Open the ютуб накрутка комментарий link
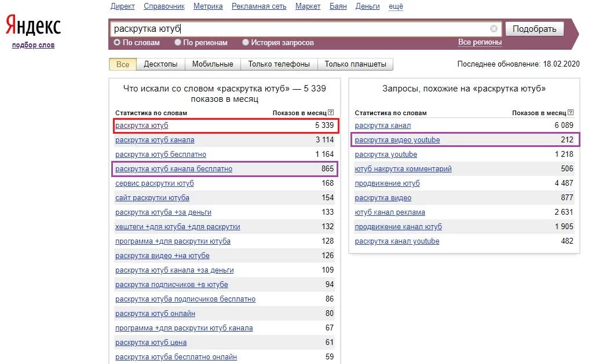Viewport: 610px width, 364px height. [403, 169]
